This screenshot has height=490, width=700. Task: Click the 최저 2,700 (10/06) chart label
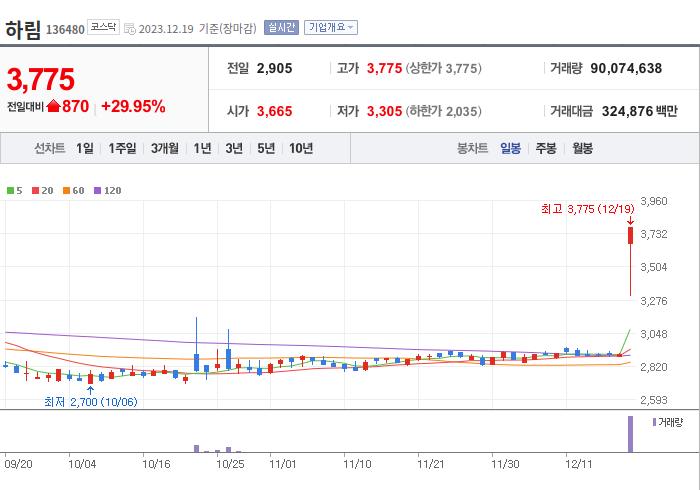tap(91, 402)
